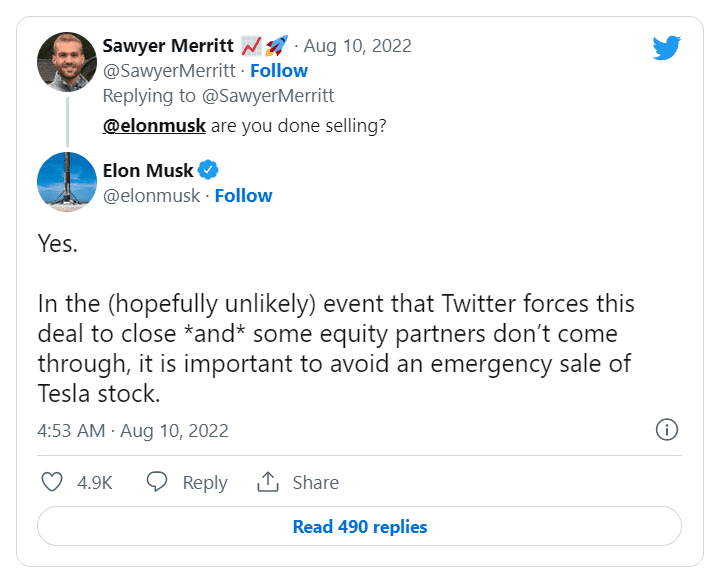715x573 pixels.
Task: Open Elon Musk's rocket avatar
Action: pyautogui.click(x=66, y=182)
